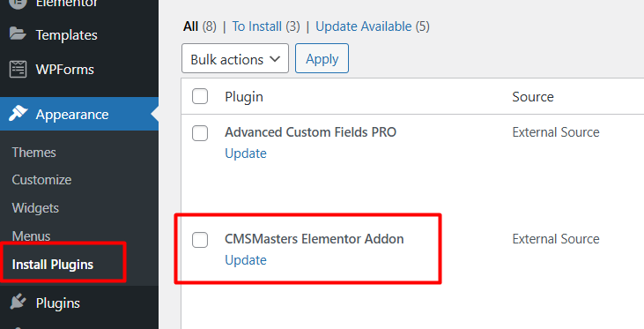The width and height of the screenshot is (644, 329).
Task: Update CMSMasters Elementor Addon plugin
Action: click(246, 260)
